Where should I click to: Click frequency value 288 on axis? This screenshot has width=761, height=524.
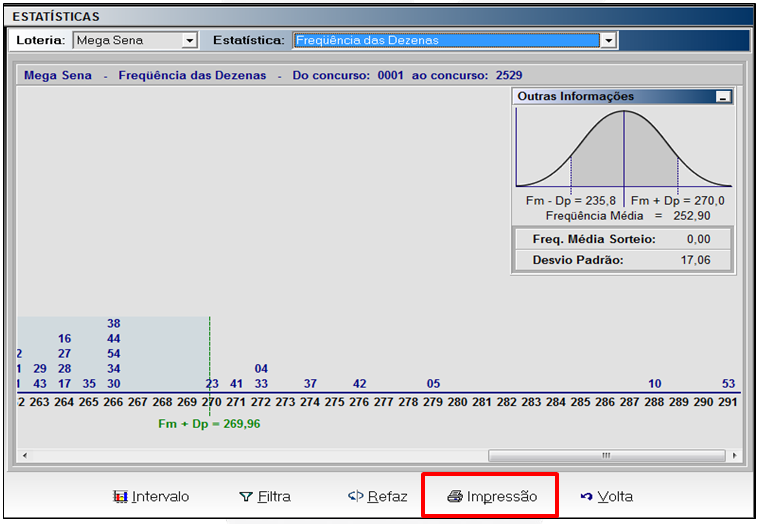(654, 402)
